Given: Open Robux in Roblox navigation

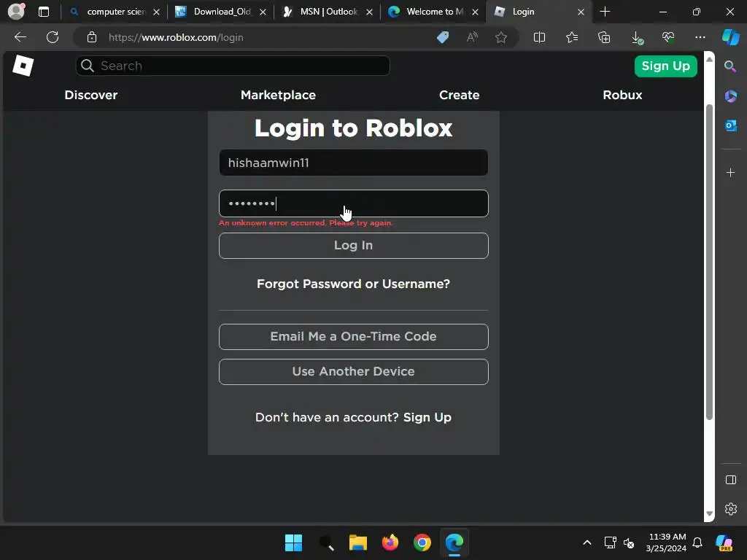Looking at the screenshot, I should pyautogui.click(x=622, y=95).
